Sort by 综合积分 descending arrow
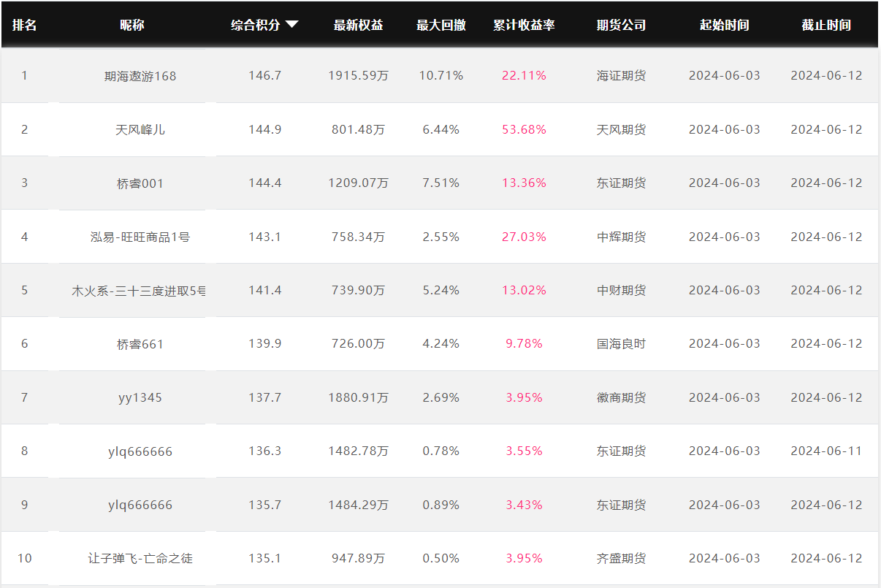The width and height of the screenshot is (881, 588). (292, 24)
